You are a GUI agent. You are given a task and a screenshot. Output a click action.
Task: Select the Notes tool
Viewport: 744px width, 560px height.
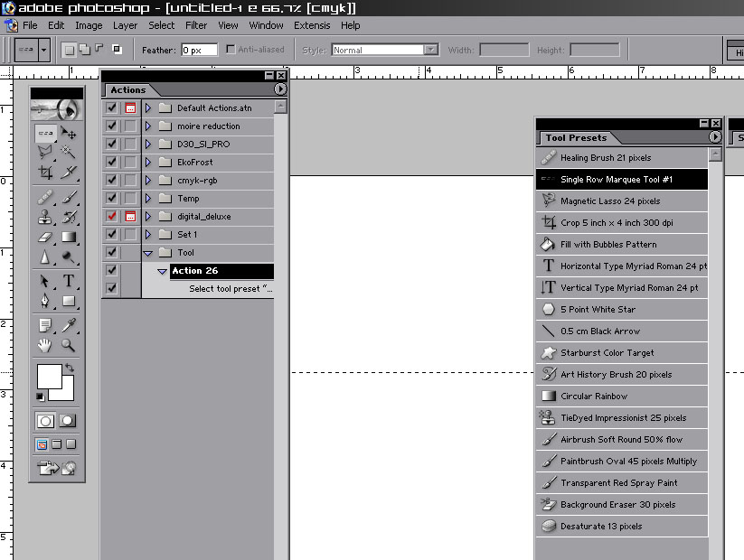pos(45,325)
